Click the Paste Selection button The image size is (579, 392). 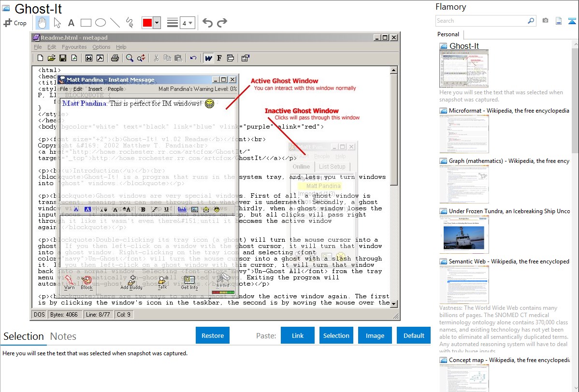point(336,335)
